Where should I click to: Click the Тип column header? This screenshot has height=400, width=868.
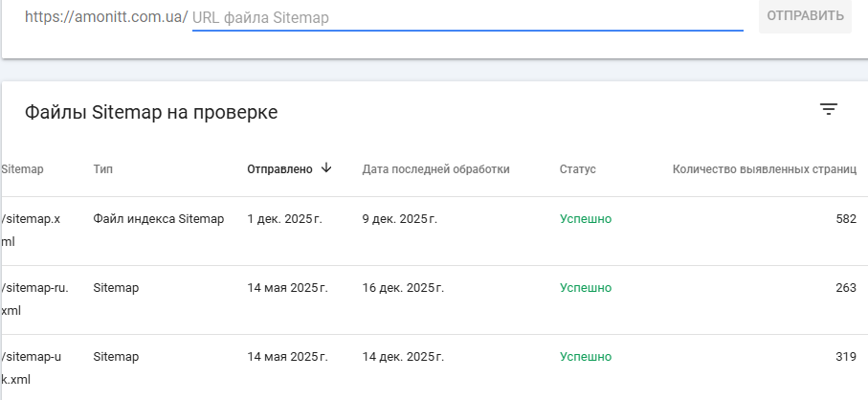point(103,169)
